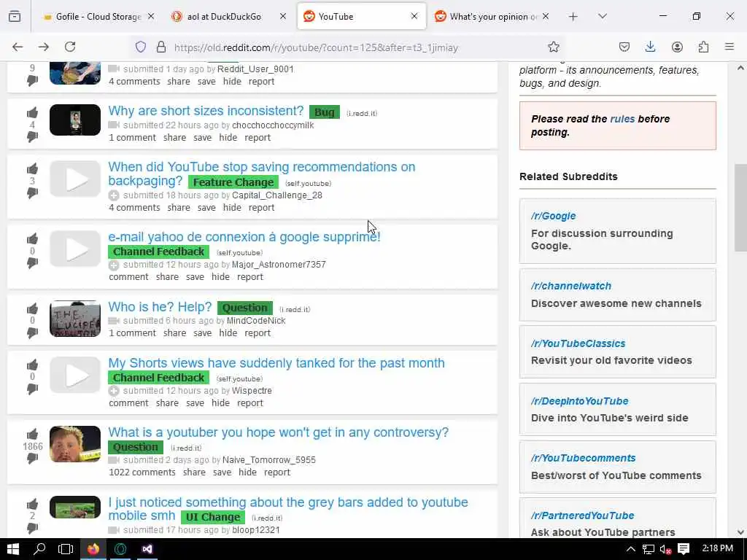Click the Bug flair tag

click(x=325, y=112)
